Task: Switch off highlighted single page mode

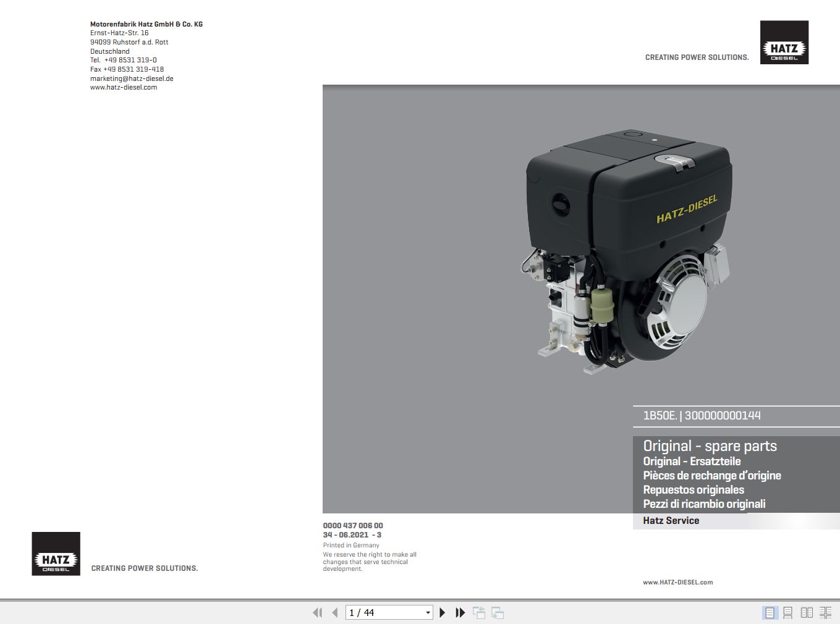Action: pyautogui.click(x=770, y=613)
